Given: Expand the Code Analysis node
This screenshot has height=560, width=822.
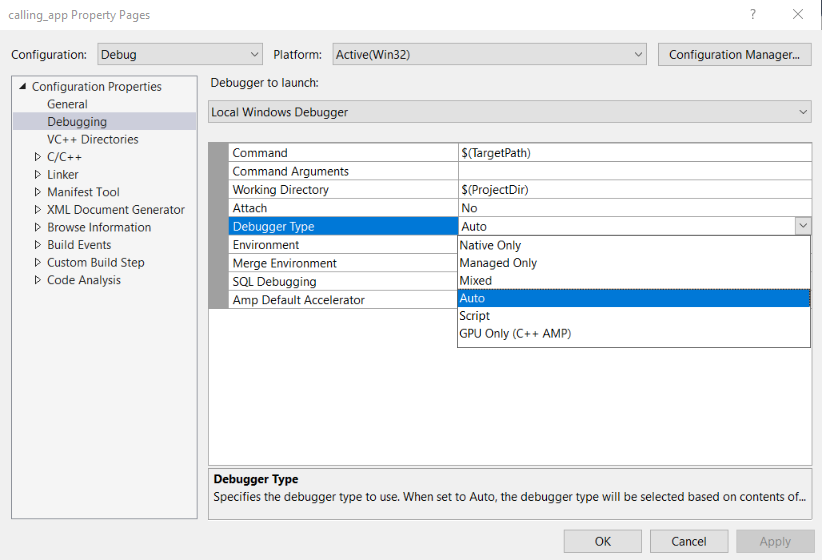Looking at the screenshot, I should pyautogui.click(x=38, y=280).
